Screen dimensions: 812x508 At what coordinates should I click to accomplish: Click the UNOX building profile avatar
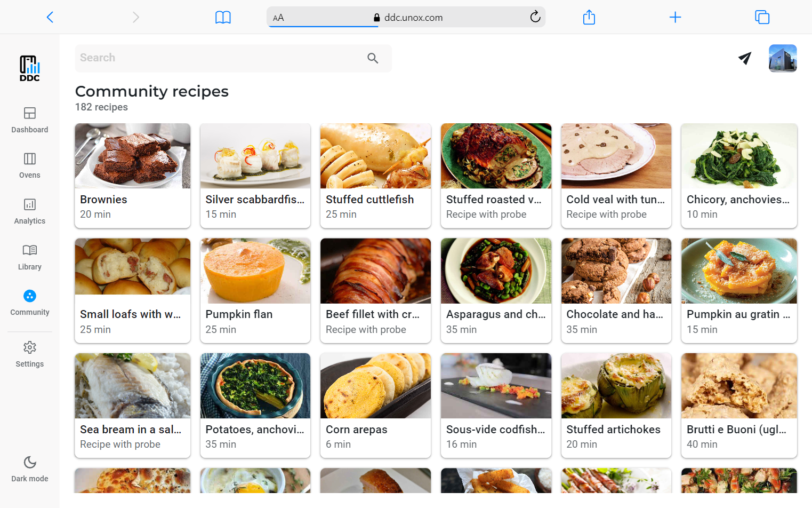click(782, 58)
